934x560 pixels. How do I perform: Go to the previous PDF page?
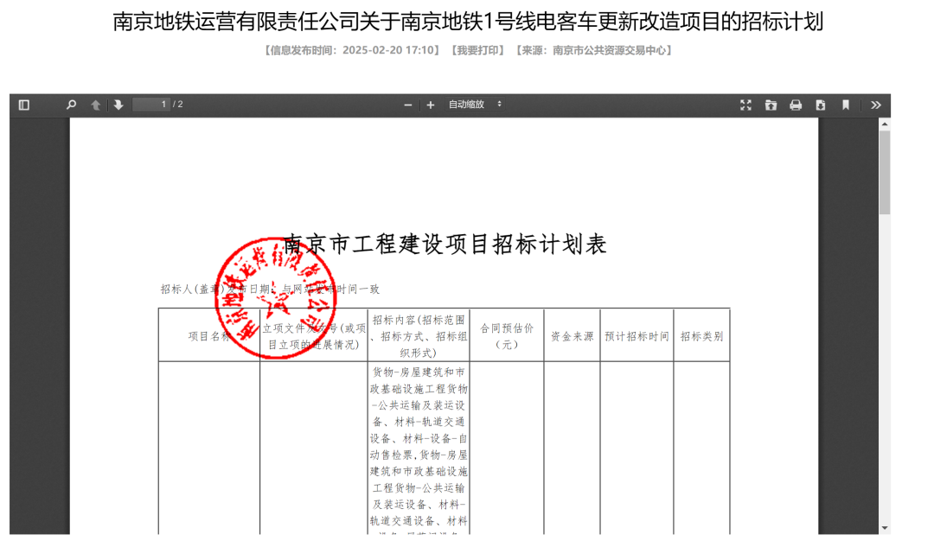pos(95,105)
